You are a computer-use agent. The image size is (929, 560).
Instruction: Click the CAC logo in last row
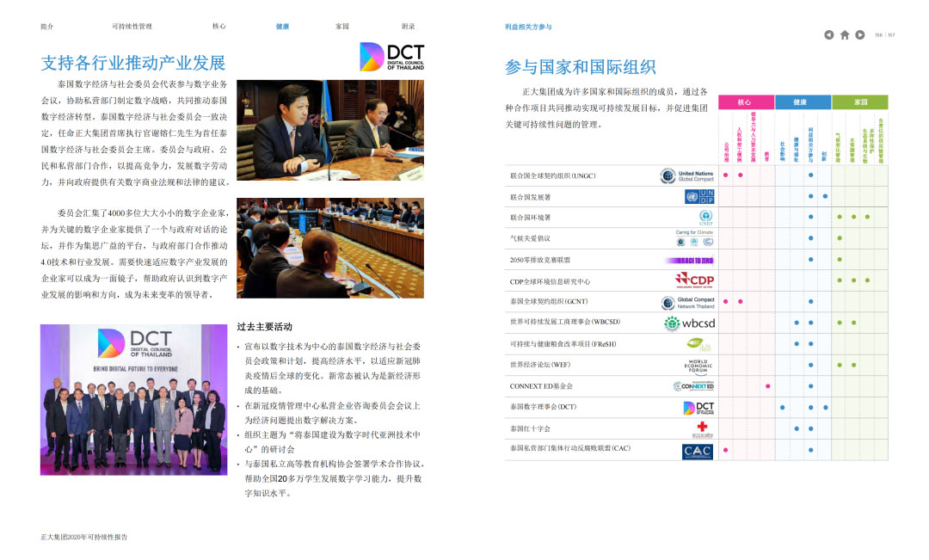[697, 451]
